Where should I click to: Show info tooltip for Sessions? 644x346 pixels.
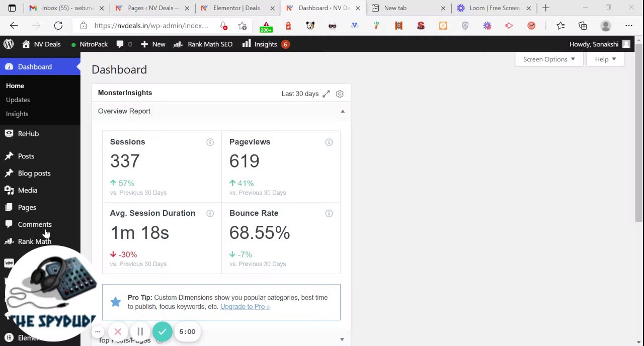(210, 142)
